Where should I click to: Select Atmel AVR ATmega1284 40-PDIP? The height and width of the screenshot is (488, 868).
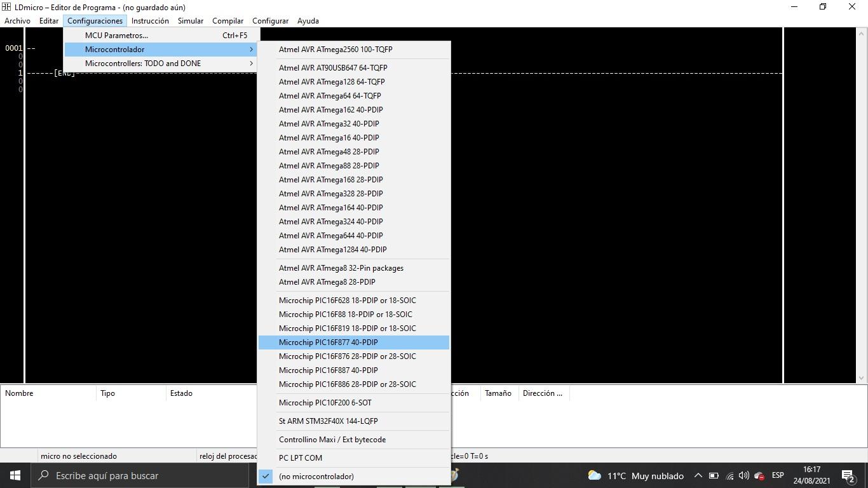354,250
